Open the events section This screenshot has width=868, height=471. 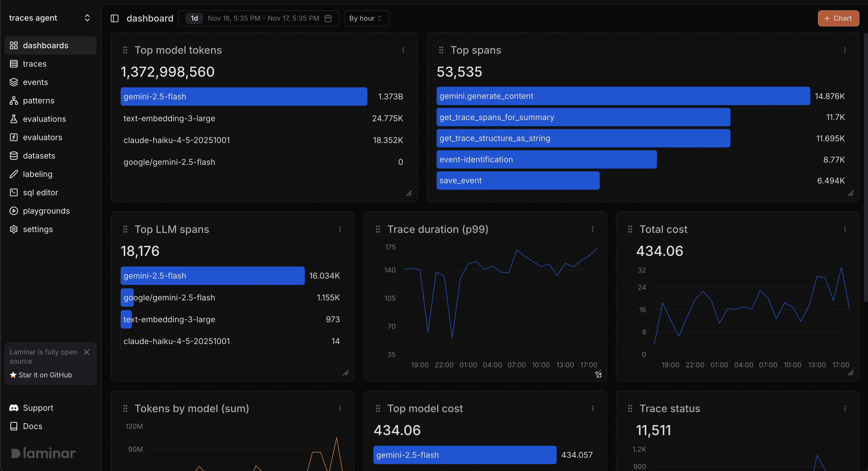tap(35, 82)
